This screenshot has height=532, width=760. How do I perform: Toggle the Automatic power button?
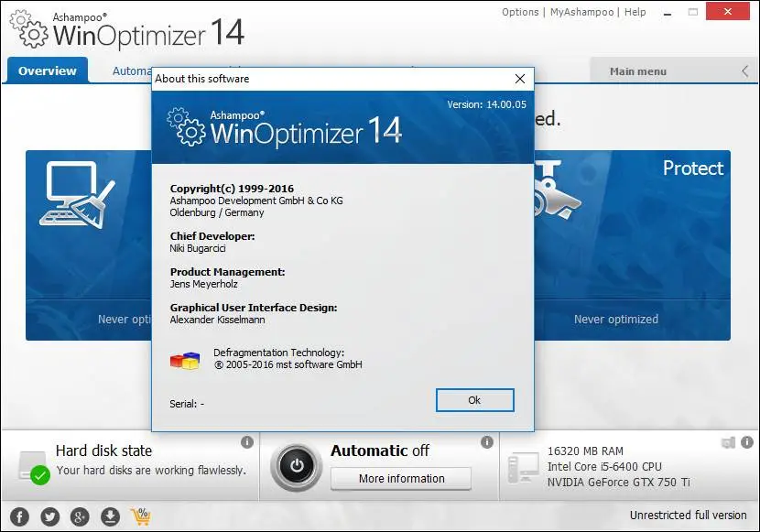(297, 466)
